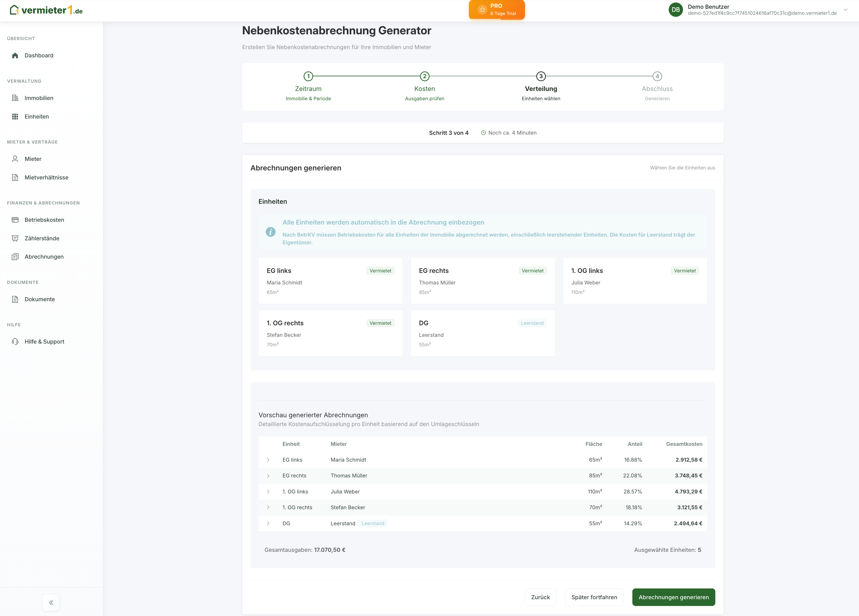Open Mietverhältnisse in the sidebar

[46, 178]
